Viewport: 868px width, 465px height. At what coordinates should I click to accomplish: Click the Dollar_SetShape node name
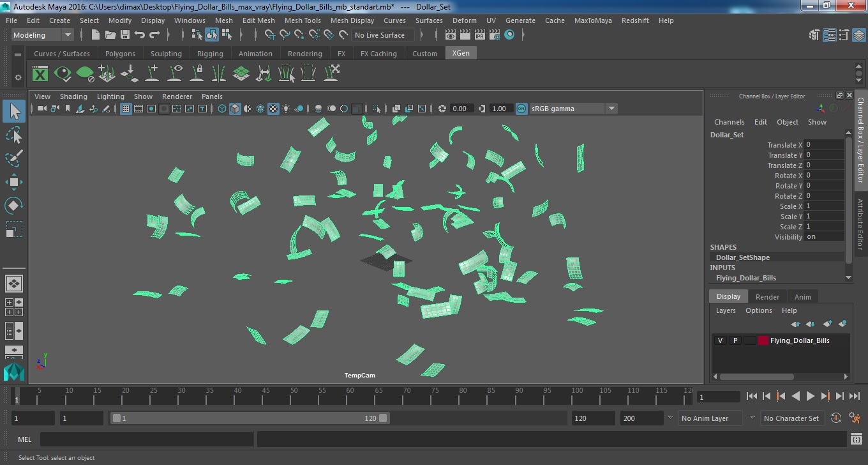pyautogui.click(x=743, y=257)
